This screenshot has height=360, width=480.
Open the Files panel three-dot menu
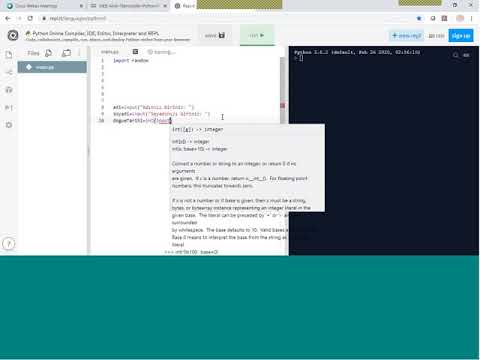coord(79,53)
